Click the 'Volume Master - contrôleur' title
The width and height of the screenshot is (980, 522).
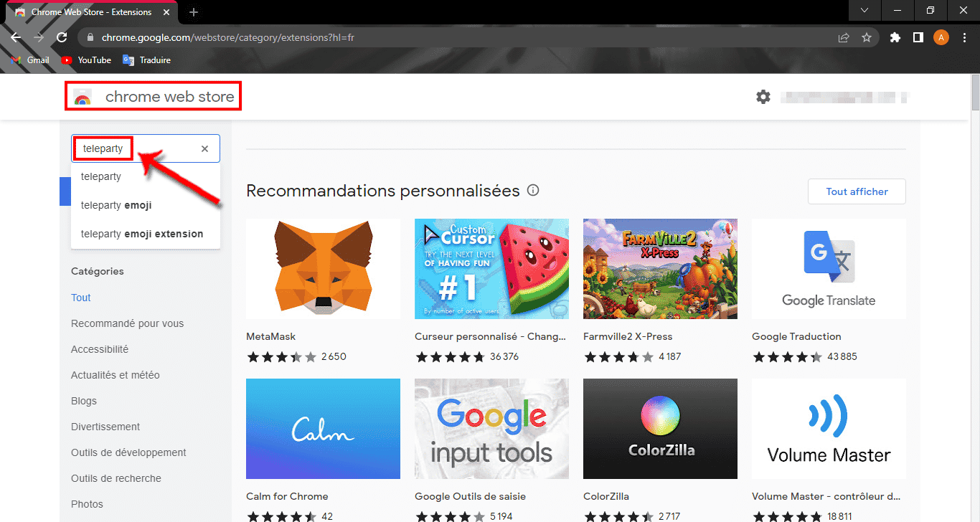(826, 496)
